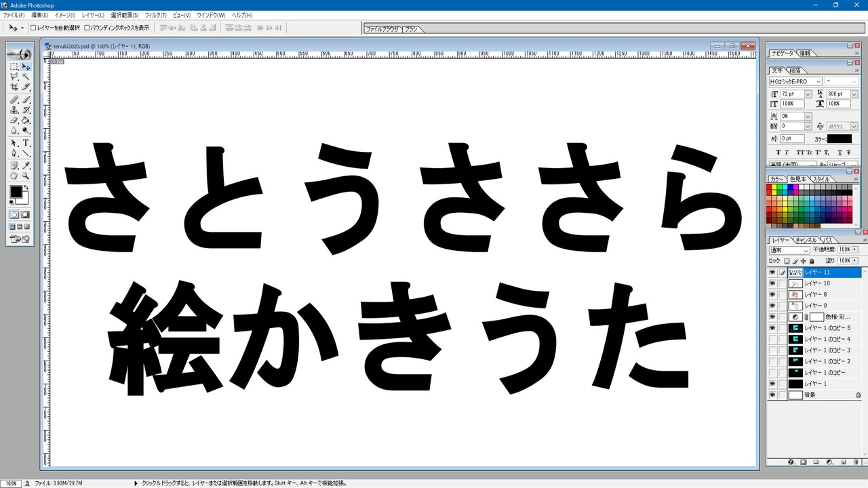Image resolution: width=868 pixels, height=488 pixels.
Task: Activate the Crop tool
Action: pos(14,87)
